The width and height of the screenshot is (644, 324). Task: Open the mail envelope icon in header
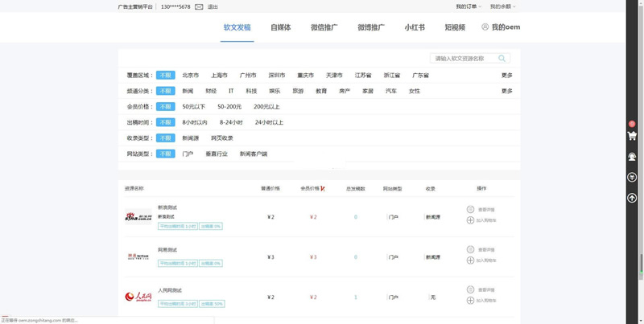(x=199, y=6)
